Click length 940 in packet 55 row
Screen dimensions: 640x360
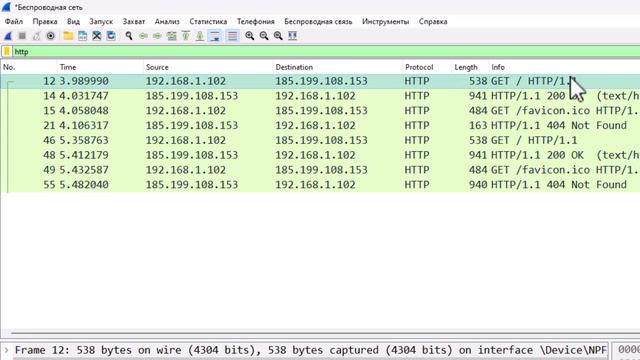click(478, 185)
